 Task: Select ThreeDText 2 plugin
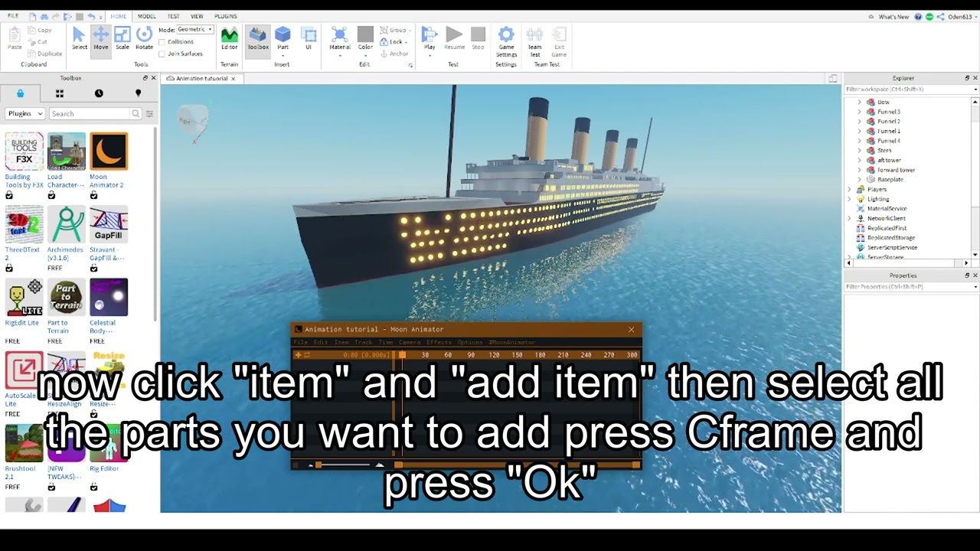(x=24, y=224)
